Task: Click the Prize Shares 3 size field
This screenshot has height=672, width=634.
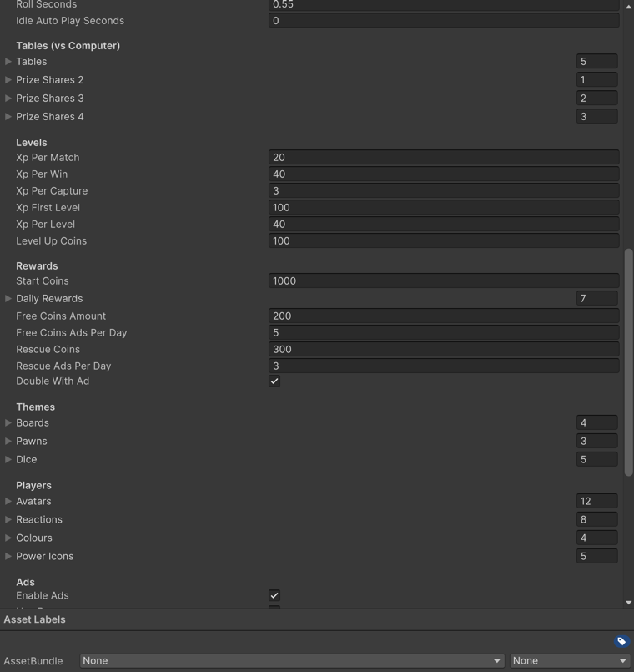Action: [596, 99]
